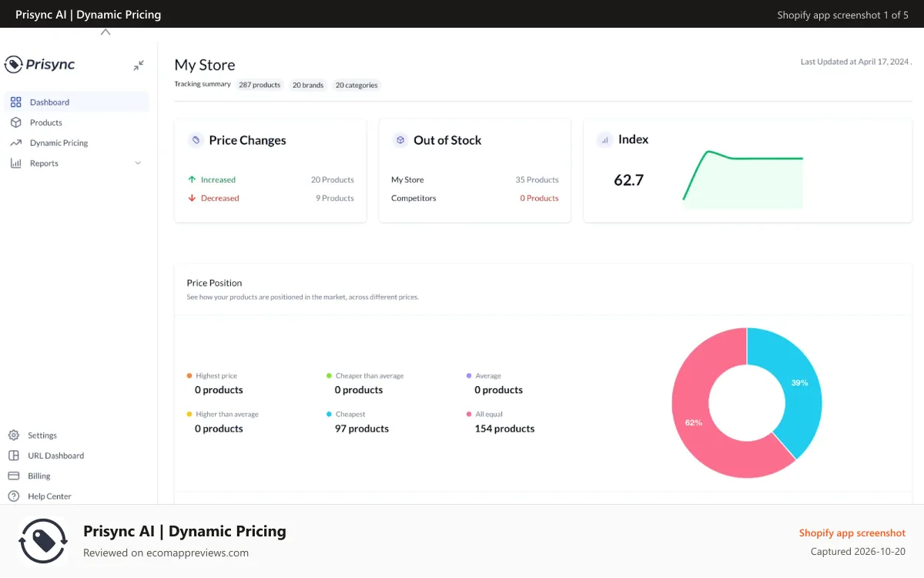This screenshot has height=578, width=924.
Task: Open the Billing page link
Action: 39,476
